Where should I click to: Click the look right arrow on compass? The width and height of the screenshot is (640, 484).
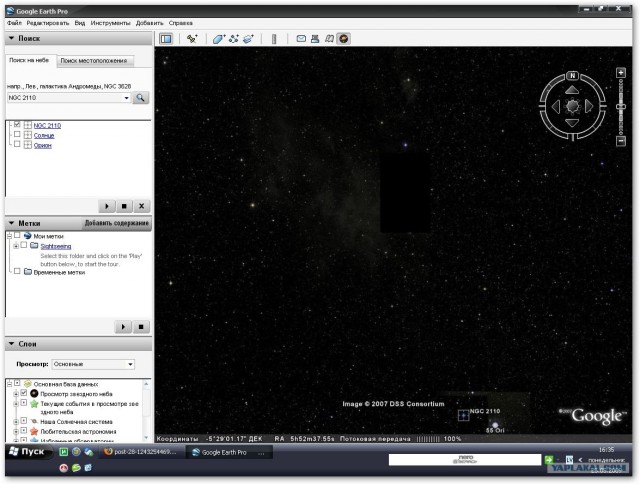pyautogui.click(x=589, y=107)
